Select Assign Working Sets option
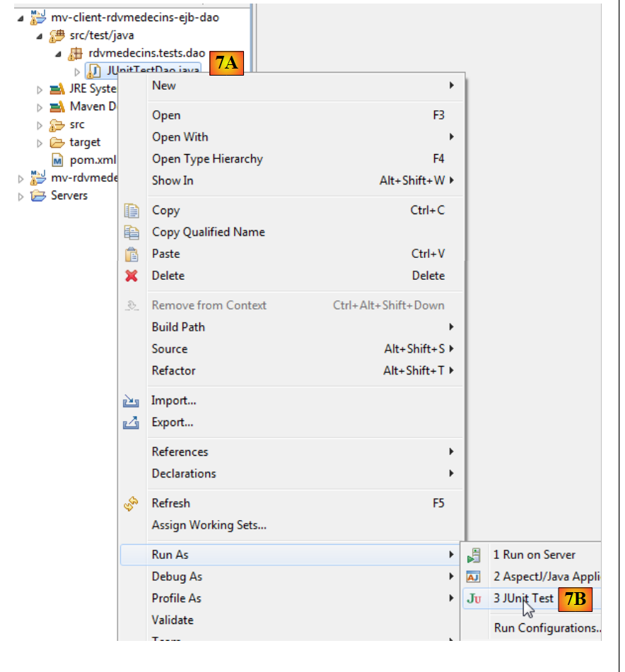 pyautogui.click(x=209, y=525)
